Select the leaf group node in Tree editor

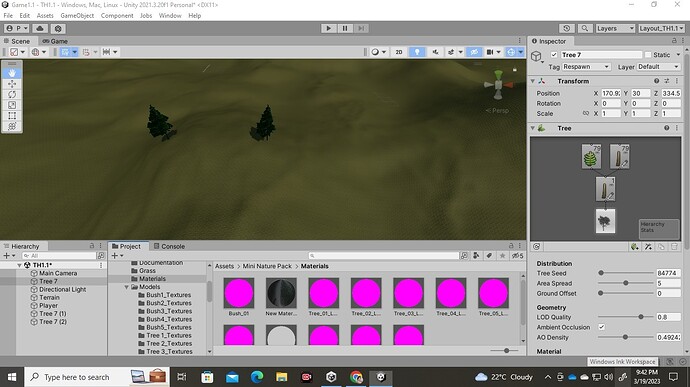[x=591, y=156]
